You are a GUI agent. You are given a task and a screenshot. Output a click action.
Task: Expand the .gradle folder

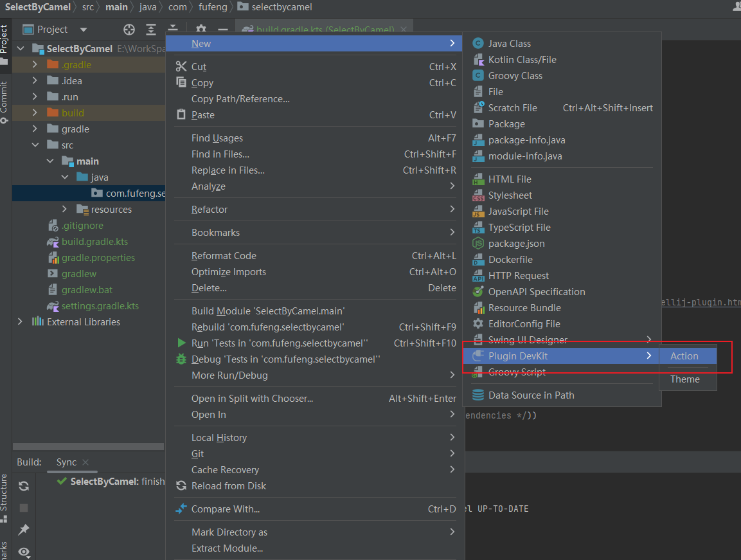(35, 64)
